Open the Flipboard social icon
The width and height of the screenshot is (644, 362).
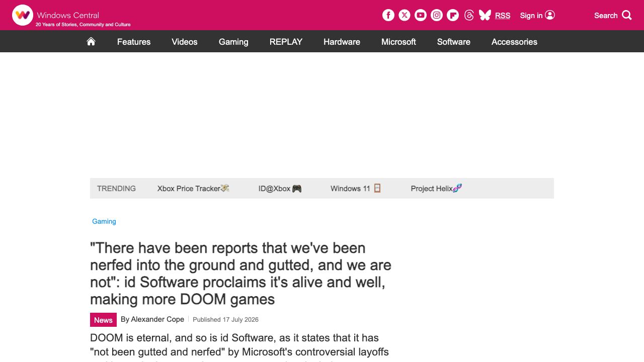click(453, 15)
